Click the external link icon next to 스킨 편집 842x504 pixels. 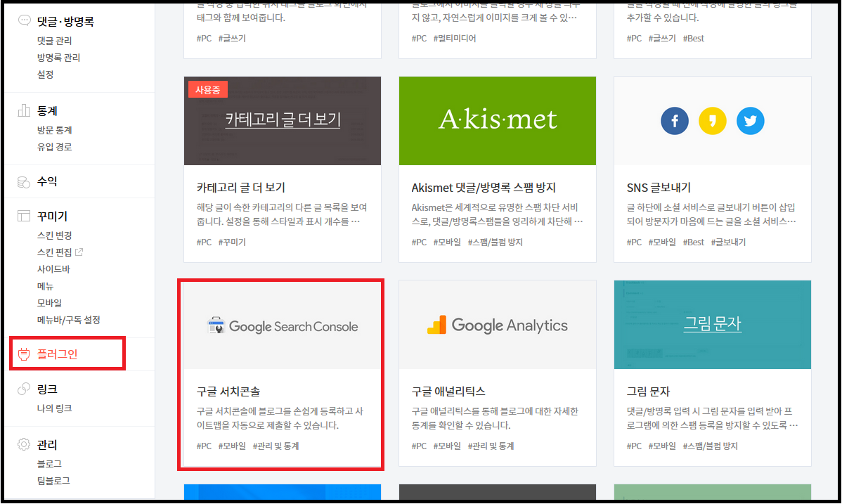pos(79,252)
